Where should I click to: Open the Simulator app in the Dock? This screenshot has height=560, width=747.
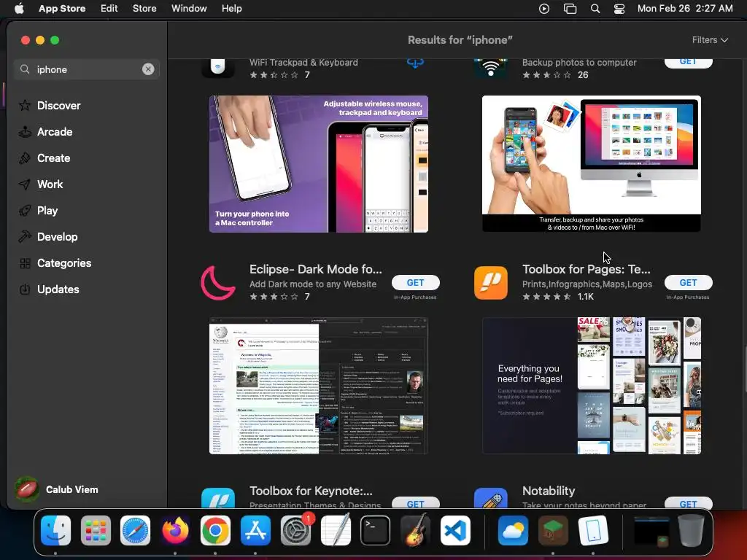[x=593, y=531]
